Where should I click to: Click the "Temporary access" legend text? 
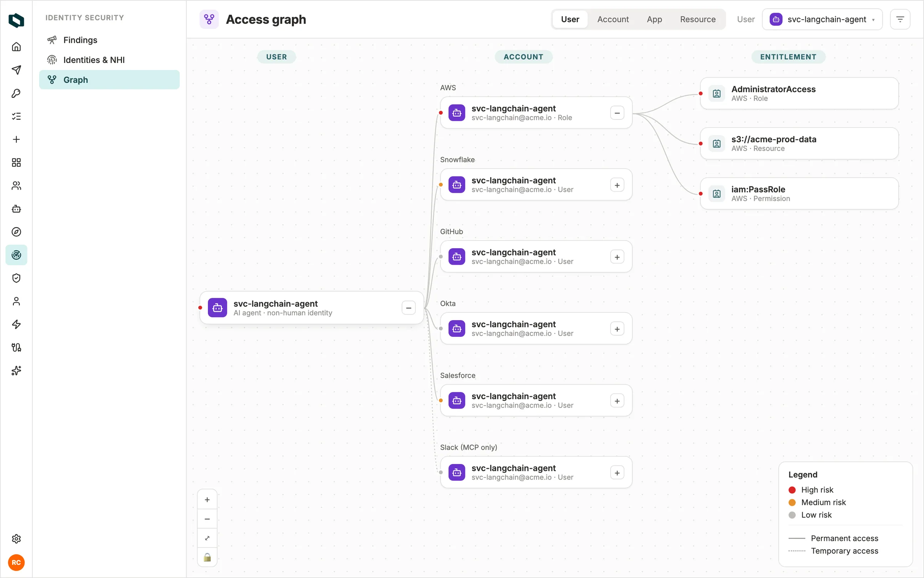coord(845,551)
